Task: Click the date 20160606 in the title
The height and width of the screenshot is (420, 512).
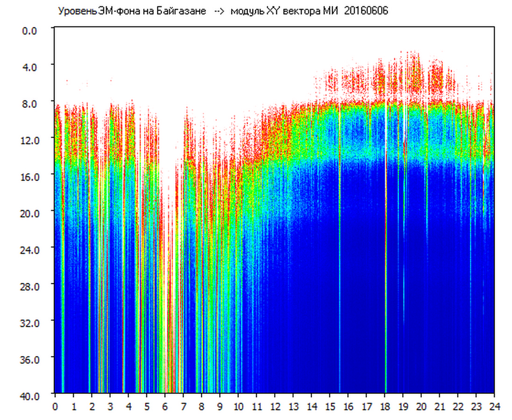Action: [x=366, y=11]
